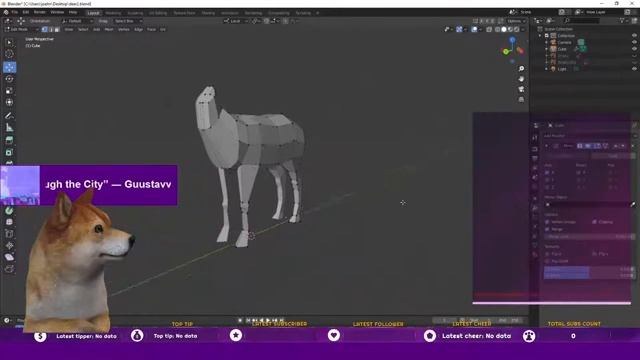Hide the Collection via its eye icon
The width and height of the screenshot is (640, 360).
point(634,36)
